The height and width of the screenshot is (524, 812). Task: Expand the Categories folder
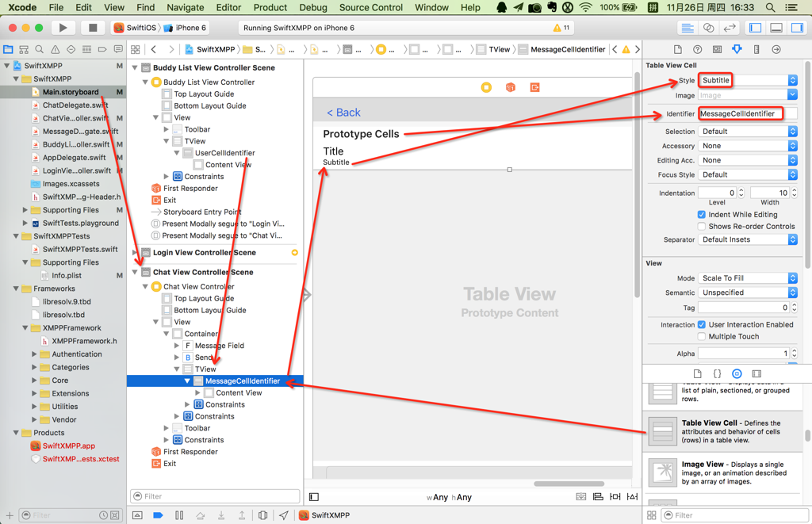point(34,367)
